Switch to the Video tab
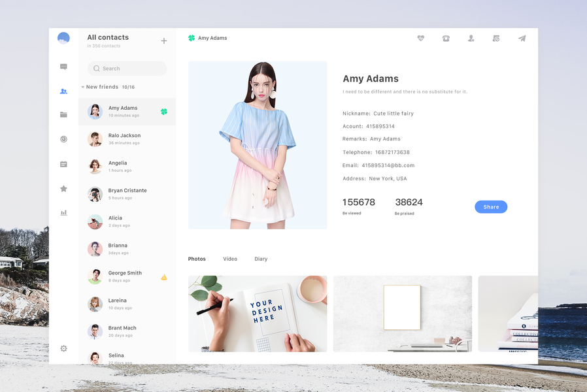The image size is (587, 392). [x=230, y=259]
